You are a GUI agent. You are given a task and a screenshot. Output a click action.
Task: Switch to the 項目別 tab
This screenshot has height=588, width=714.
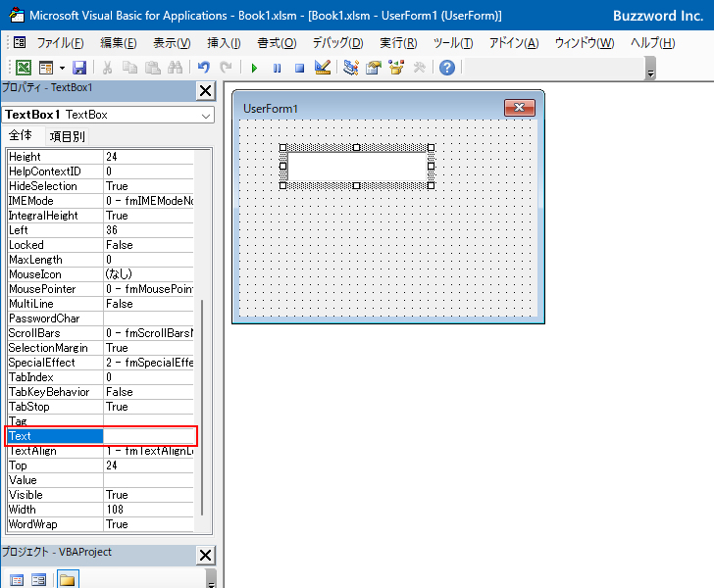point(67,136)
